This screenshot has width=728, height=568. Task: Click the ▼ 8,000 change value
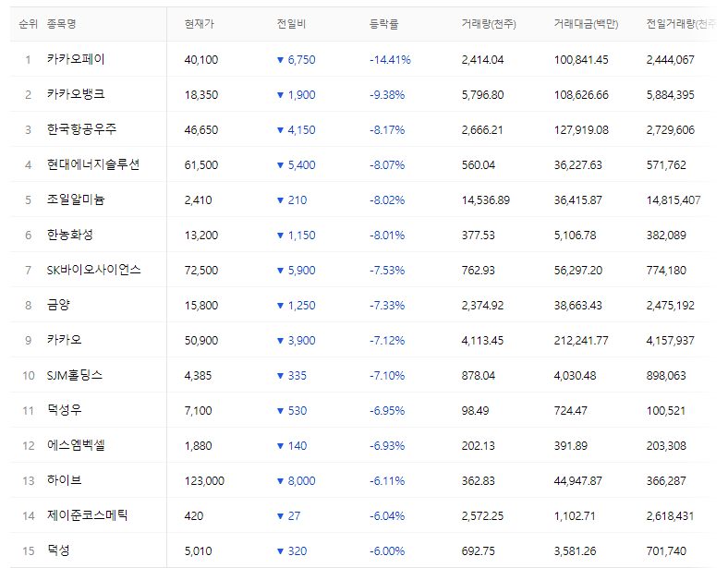[x=297, y=481]
